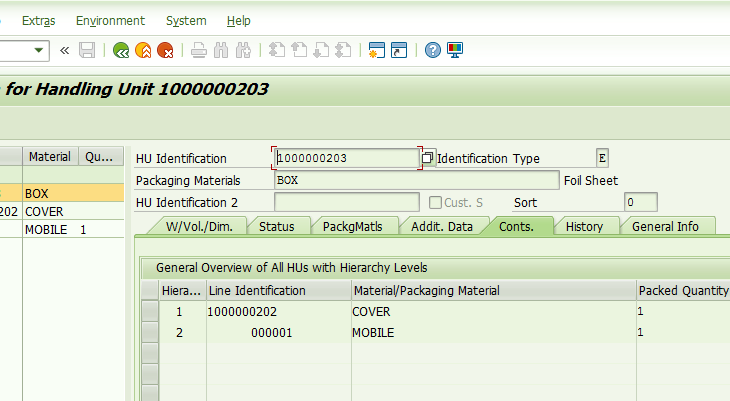This screenshot has width=730, height=401.
Task: Switch to the W/Vol./Dim. tab
Action: pyautogui.click(x=199, y=226)
